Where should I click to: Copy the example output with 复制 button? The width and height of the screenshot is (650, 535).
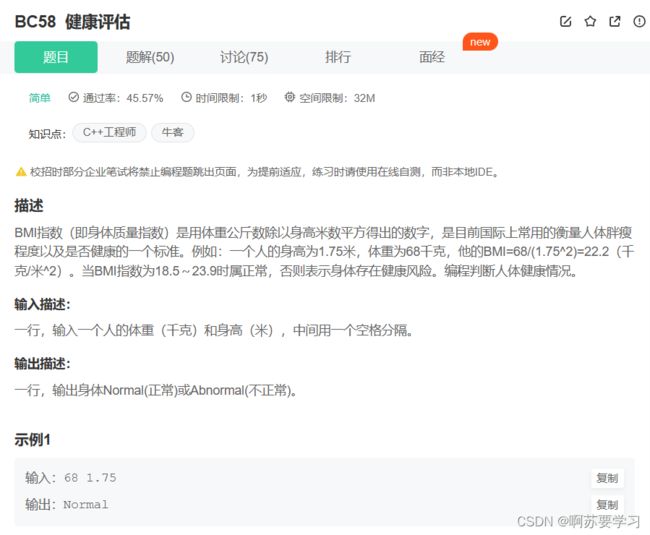pos(607,505)
